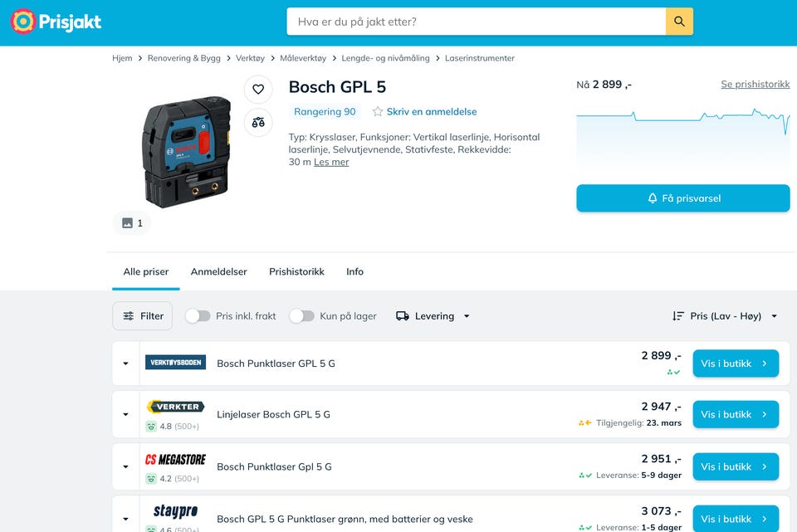The height and width of the screenshot is (532, 797).
Task: Click the Bosch GPL 5 product image
Action: point(187,152)
